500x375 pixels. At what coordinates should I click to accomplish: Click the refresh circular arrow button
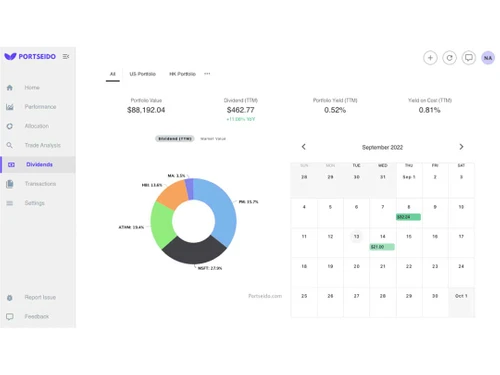449,58
